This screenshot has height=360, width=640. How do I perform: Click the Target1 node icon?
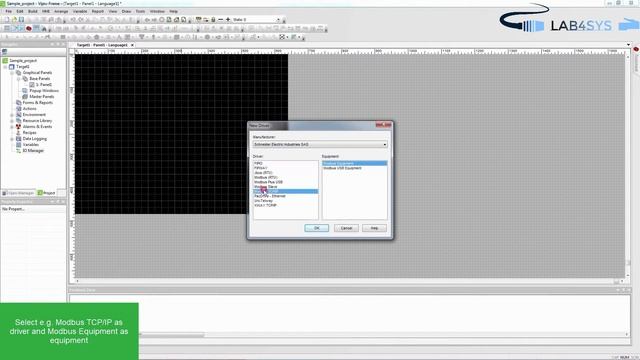tap(12, 67)
